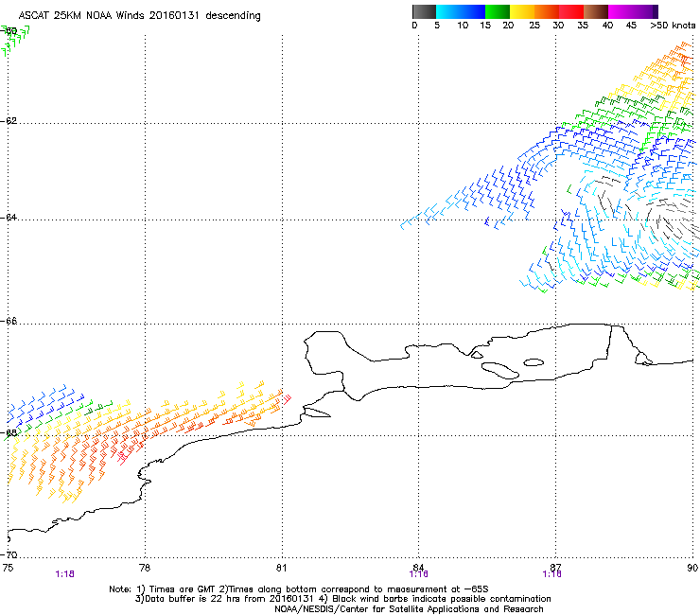Click the '15' label under color bar
The width and height of the screenshot is (700, 615).
(485, 26)
